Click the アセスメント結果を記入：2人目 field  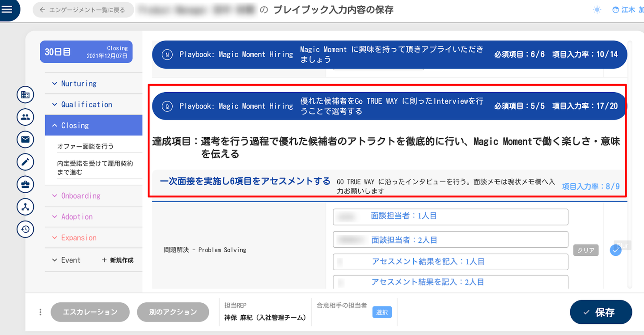coord(450,282)
